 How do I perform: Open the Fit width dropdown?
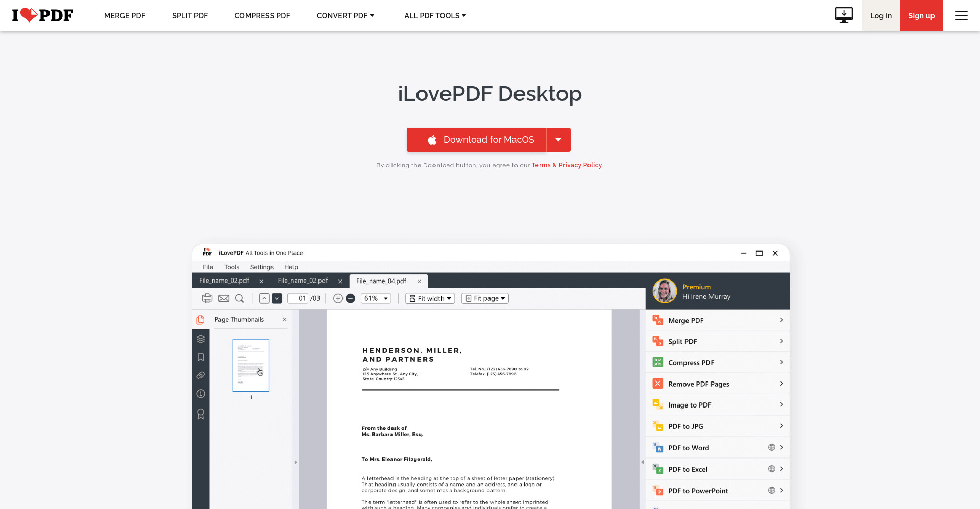click(430, 298)
